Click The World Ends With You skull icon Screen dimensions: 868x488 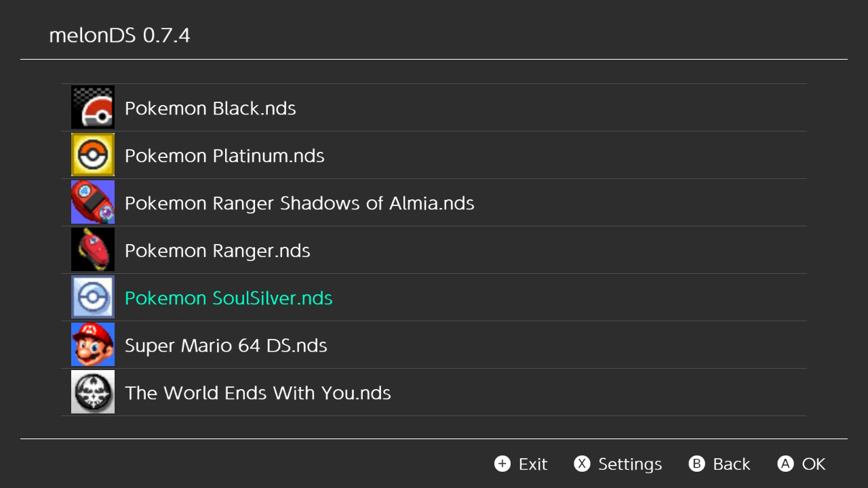tap(93, 392)
